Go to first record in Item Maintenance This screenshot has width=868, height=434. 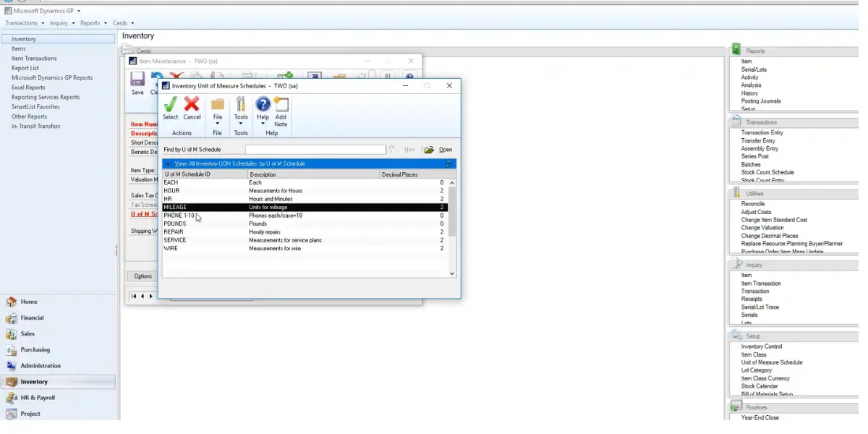pos(134,296)
